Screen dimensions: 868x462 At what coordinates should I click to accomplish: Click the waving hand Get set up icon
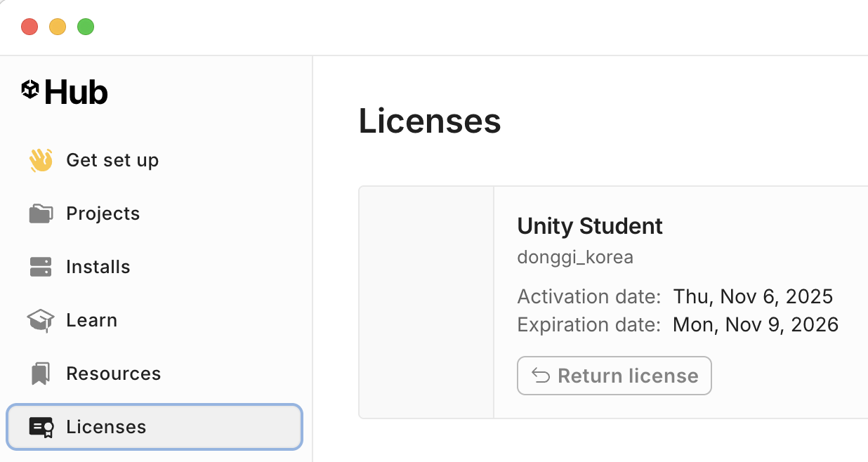(41, 160)
